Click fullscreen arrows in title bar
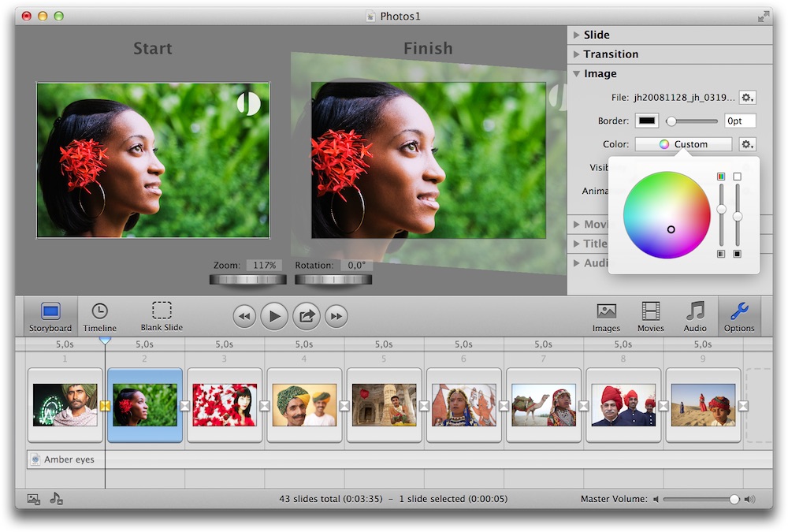The width and height of the screenshot is (788, 532). coord(764,17)
